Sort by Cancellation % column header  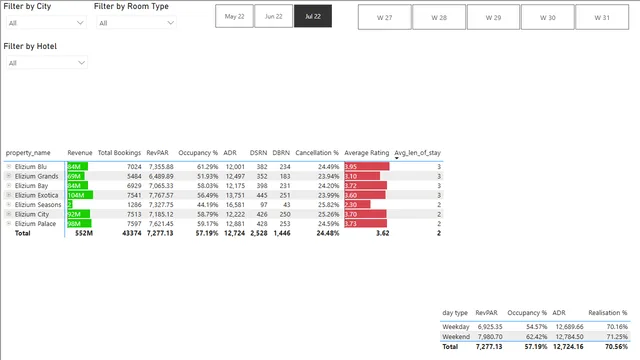[317, 153]
